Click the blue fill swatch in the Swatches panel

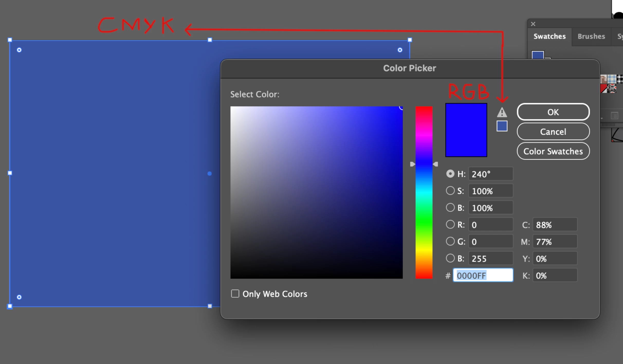(x=537, y=55)
